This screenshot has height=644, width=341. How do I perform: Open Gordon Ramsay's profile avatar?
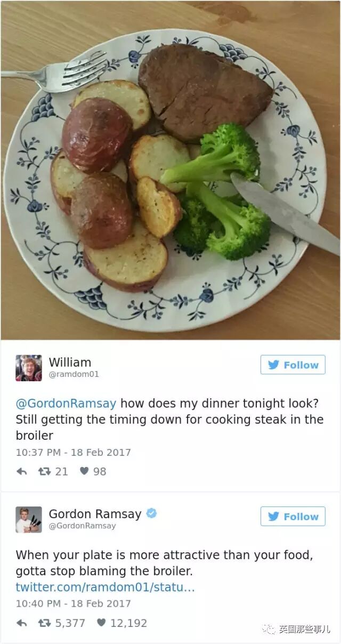(29, 520)
